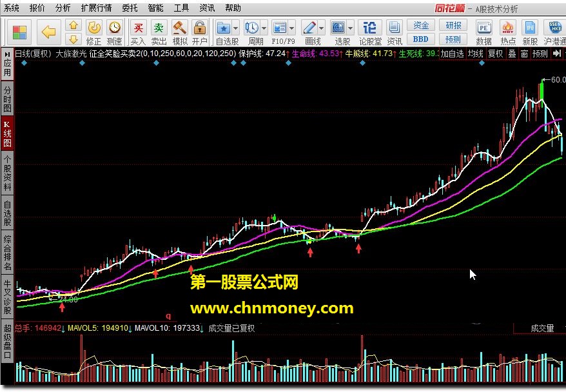Open the 修正 correction tool
566x392 pixels.
click(94, 32)
